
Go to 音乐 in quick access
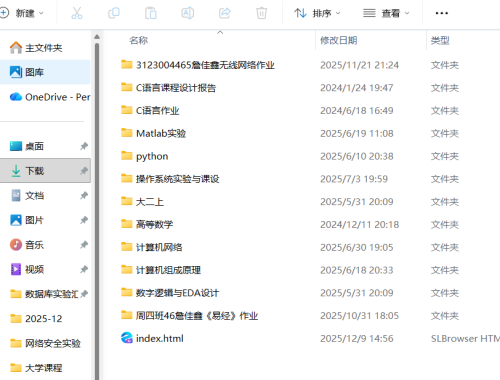click(45, 245)
